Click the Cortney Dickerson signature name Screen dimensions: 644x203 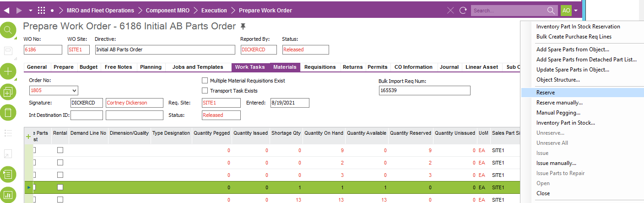tap(134, 103)
